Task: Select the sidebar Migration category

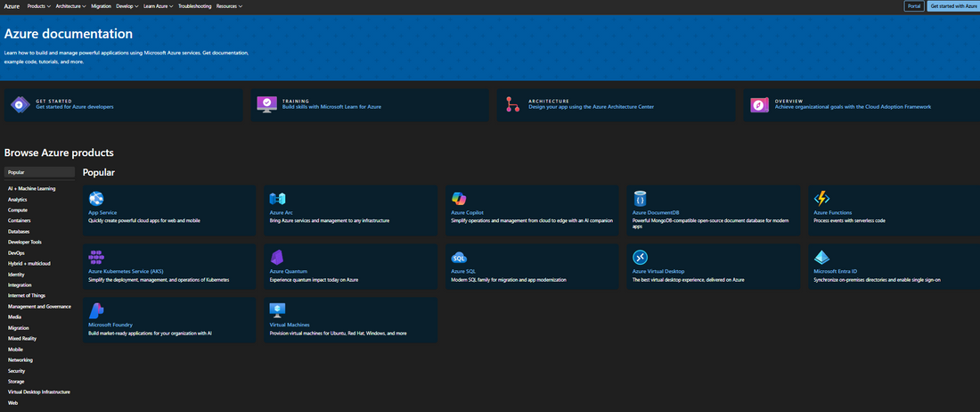Action: (x=19, y=327)
